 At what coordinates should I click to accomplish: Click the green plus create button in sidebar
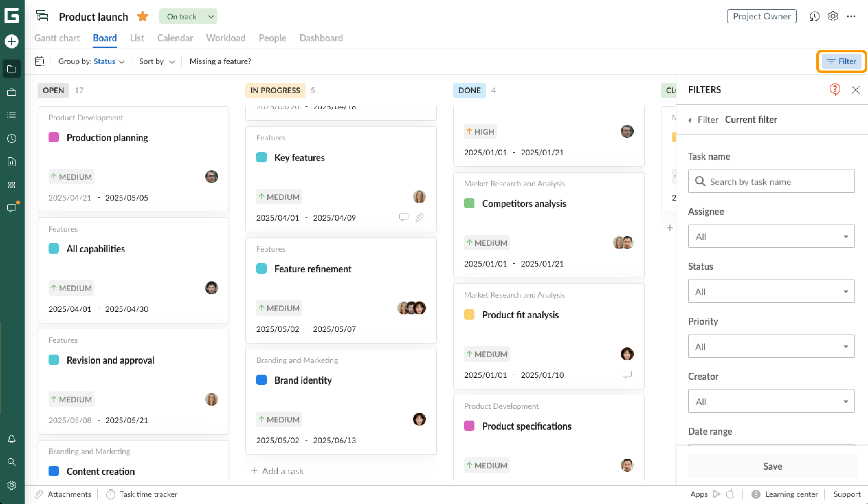(12, 41)
